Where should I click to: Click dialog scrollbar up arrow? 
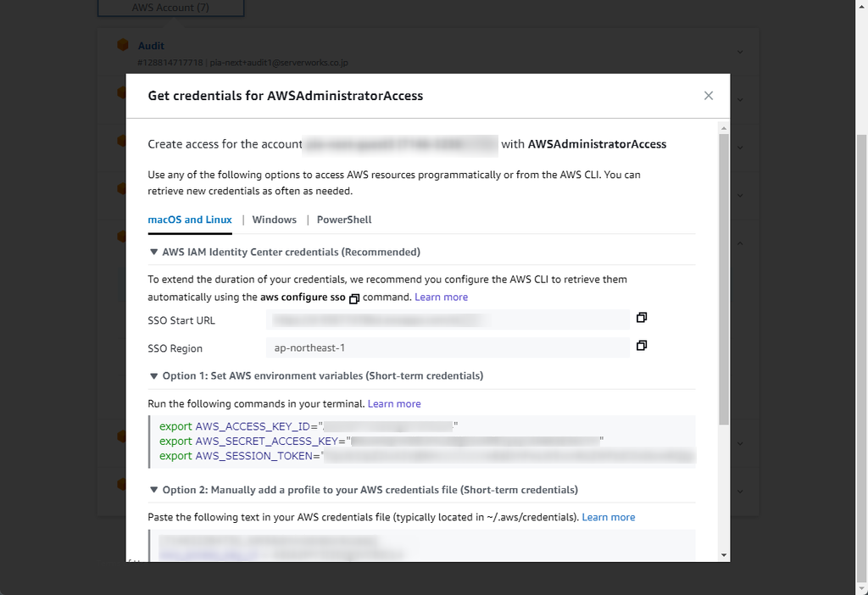pyautogui.click(x=724, y=129)
